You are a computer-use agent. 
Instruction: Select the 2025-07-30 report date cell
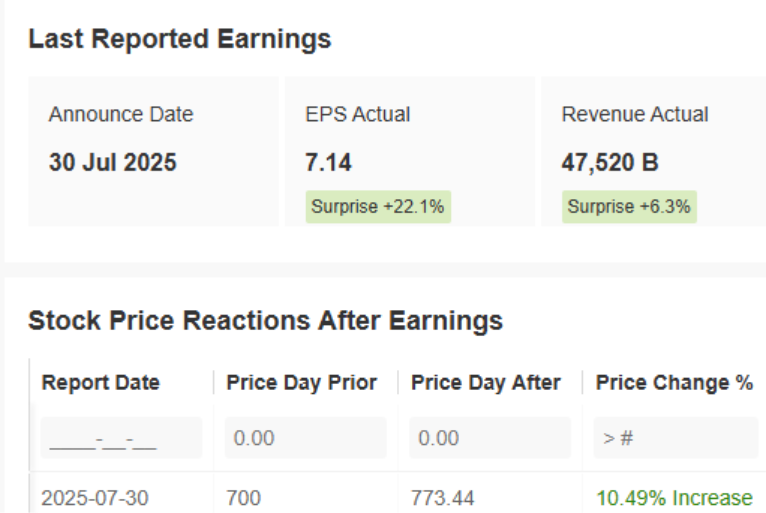pos(95,497)
